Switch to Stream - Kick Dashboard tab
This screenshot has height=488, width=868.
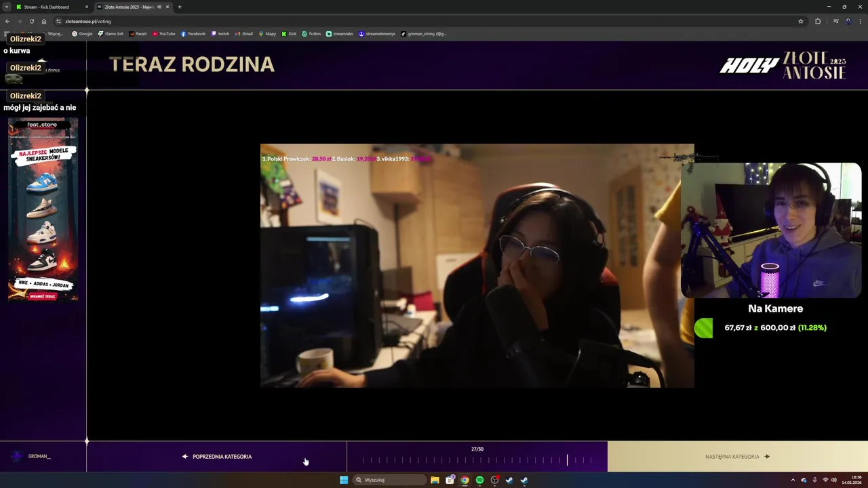coord(52,7)
